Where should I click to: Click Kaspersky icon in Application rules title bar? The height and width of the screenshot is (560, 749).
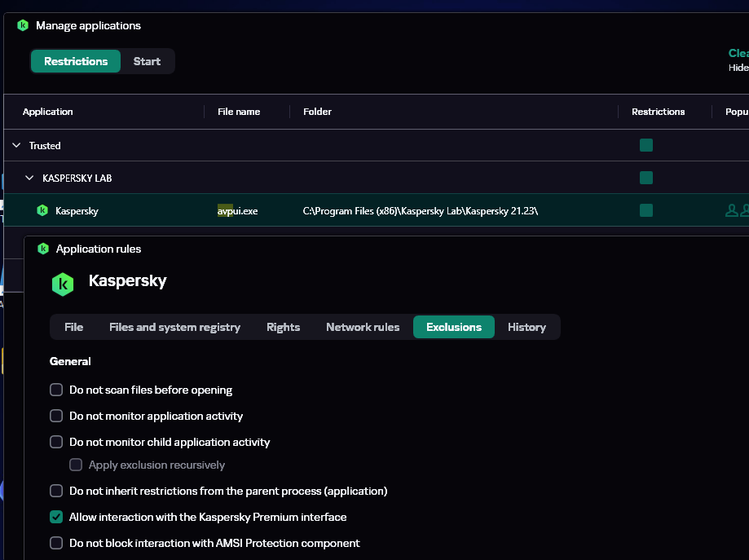click(x=42, y=249)
